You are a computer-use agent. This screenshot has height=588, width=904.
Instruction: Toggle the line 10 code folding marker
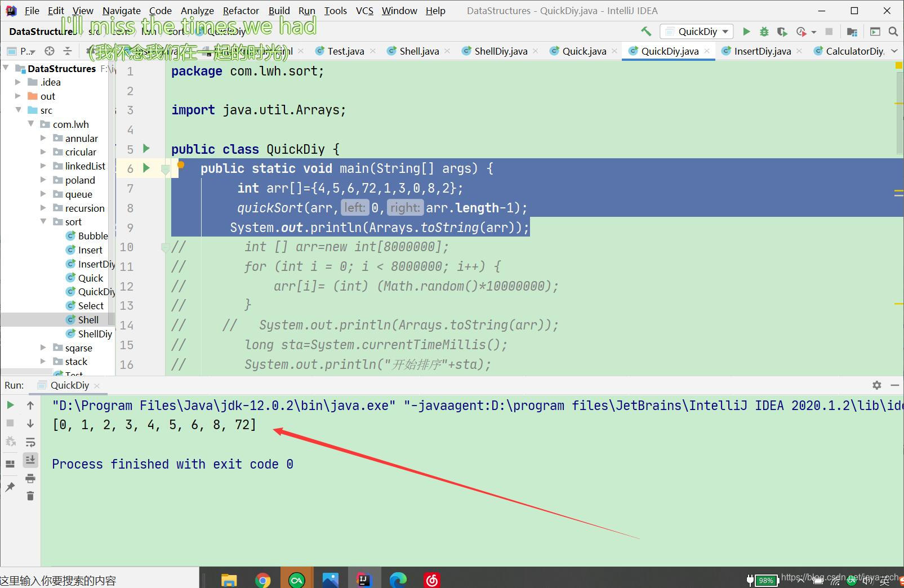click(165, 247)
